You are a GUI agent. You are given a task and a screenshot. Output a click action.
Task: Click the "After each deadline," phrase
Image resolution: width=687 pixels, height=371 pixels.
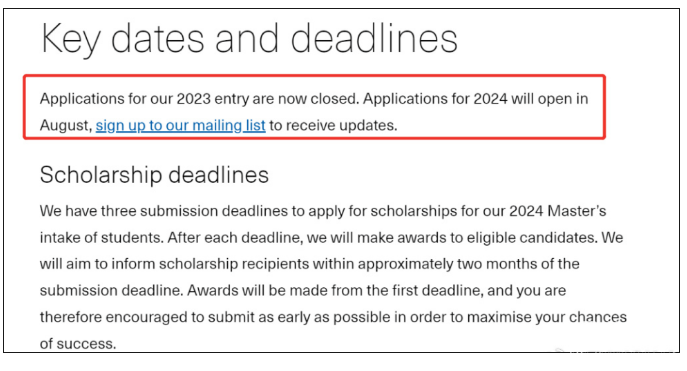point(235,238)
